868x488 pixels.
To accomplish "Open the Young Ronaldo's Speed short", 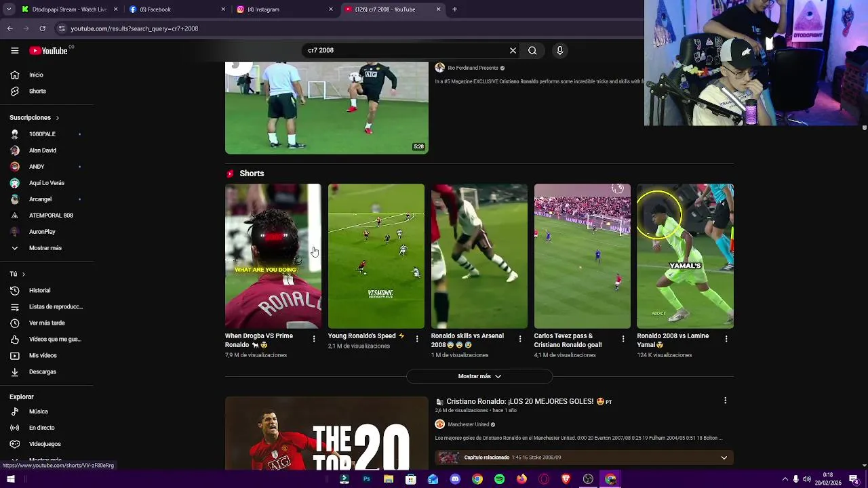I will coord(376,256).
